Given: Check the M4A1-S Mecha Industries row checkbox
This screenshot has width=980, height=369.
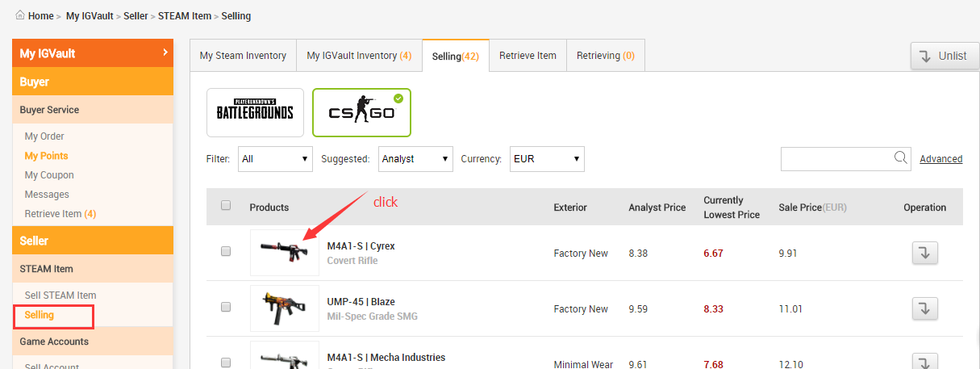Looking at the screenshot, I should click(x=226, y=363).
